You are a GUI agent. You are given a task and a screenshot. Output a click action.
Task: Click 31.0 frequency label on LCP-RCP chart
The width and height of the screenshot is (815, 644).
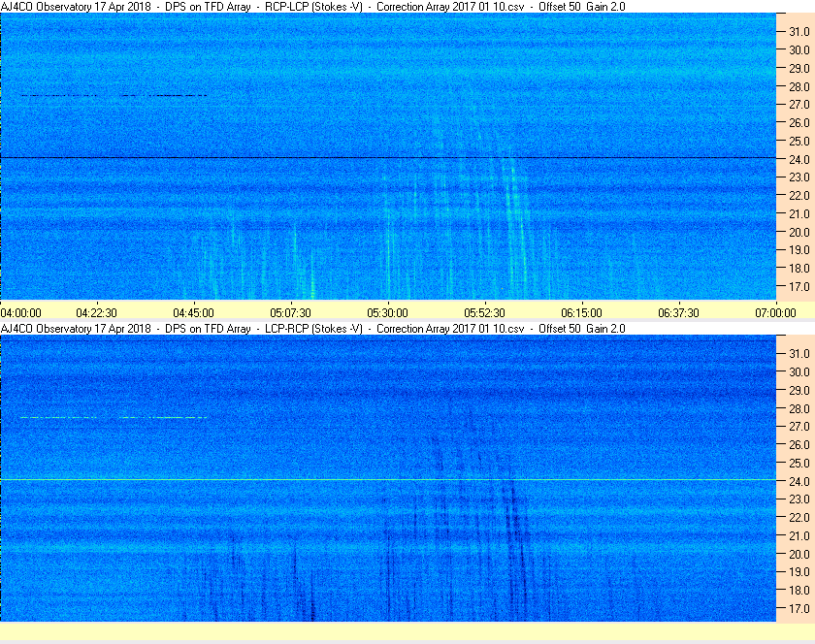(799, 353)
